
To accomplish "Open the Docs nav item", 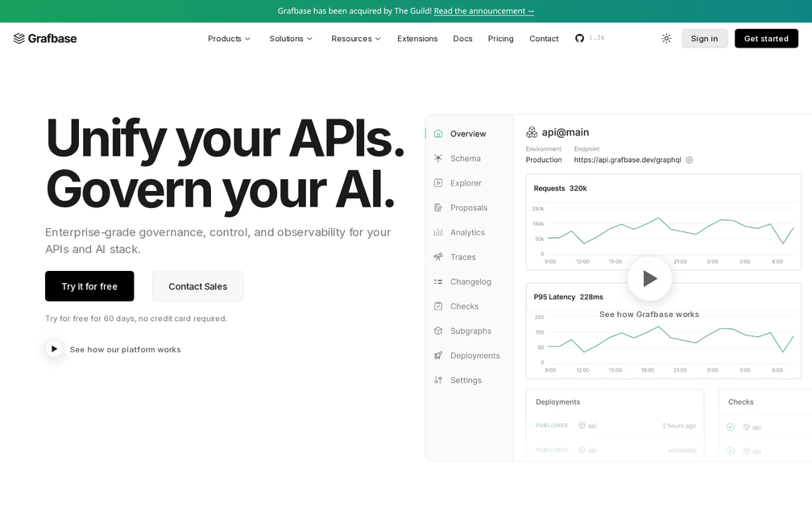I will coord(462,39).
